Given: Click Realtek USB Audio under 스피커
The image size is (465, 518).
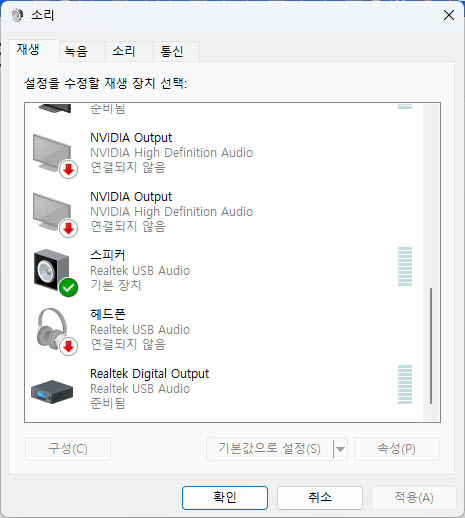Looking at the screenshot, I should pyautogui.click(x=140, y=271).
